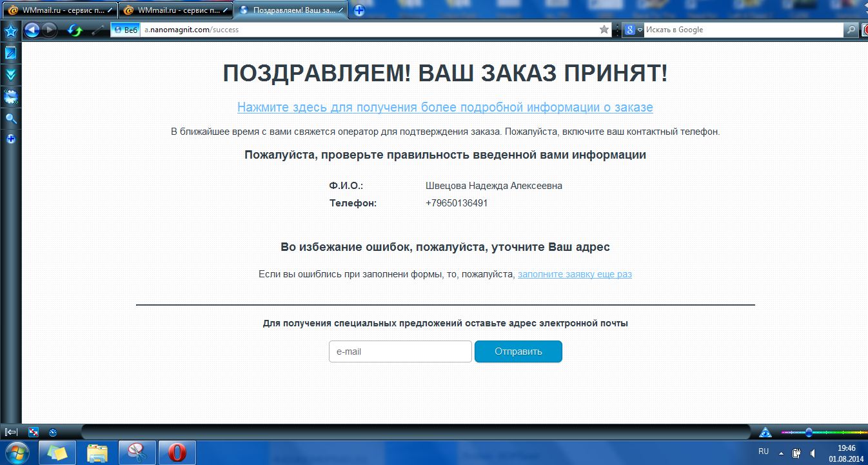The image size is (868, 465).
Task: Click the Веб page badge in address bar
Action: click(x=125, y=30)
